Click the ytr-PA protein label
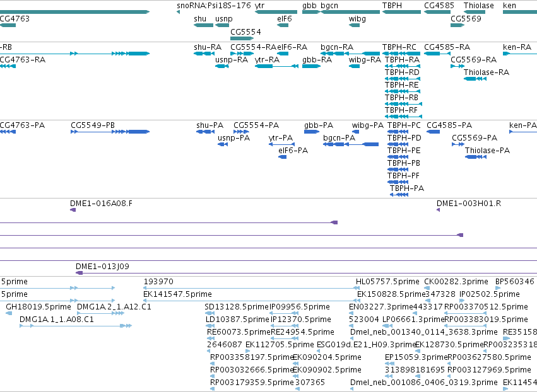 pos(281,138)
